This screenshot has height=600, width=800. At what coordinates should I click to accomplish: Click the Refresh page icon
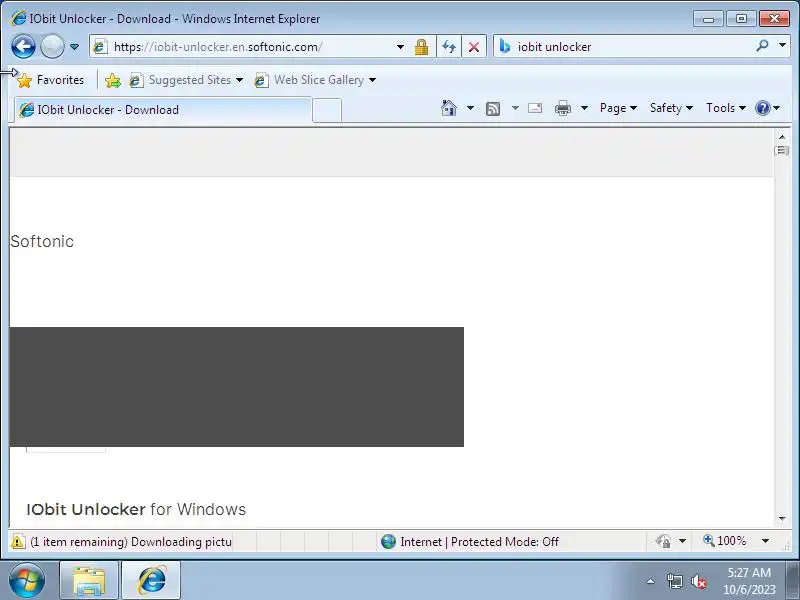(x=449, y=47)
